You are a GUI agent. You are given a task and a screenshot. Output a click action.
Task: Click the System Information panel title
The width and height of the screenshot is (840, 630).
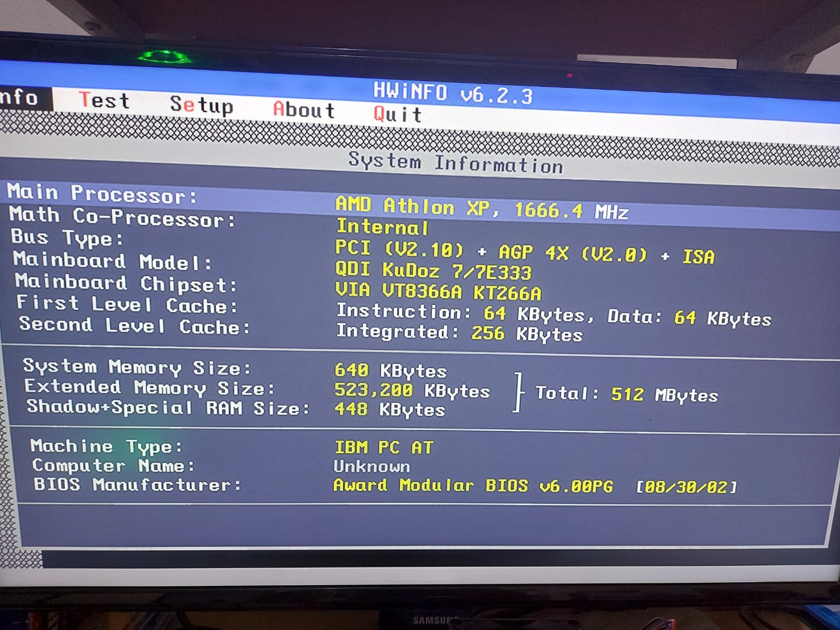coord(456,162)
